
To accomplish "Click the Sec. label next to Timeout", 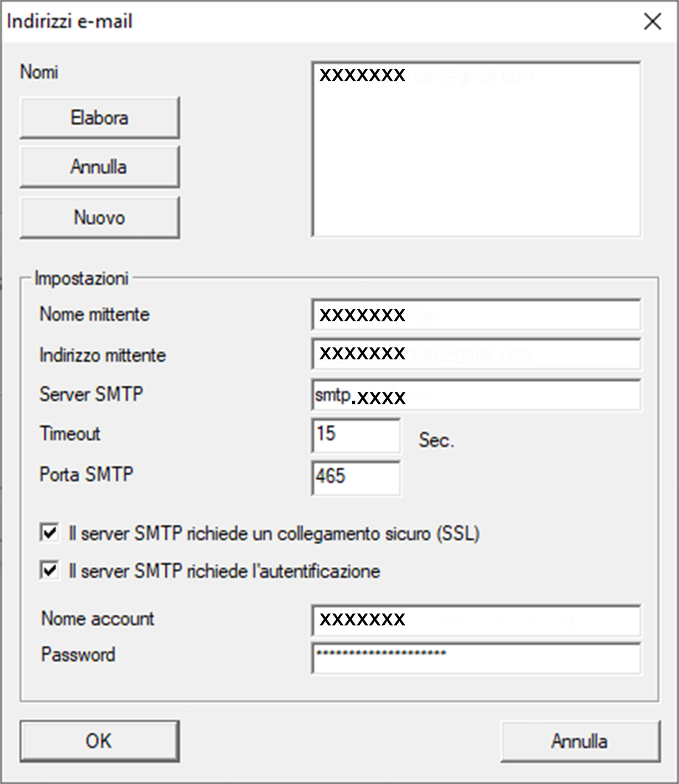I will (436, 440).
